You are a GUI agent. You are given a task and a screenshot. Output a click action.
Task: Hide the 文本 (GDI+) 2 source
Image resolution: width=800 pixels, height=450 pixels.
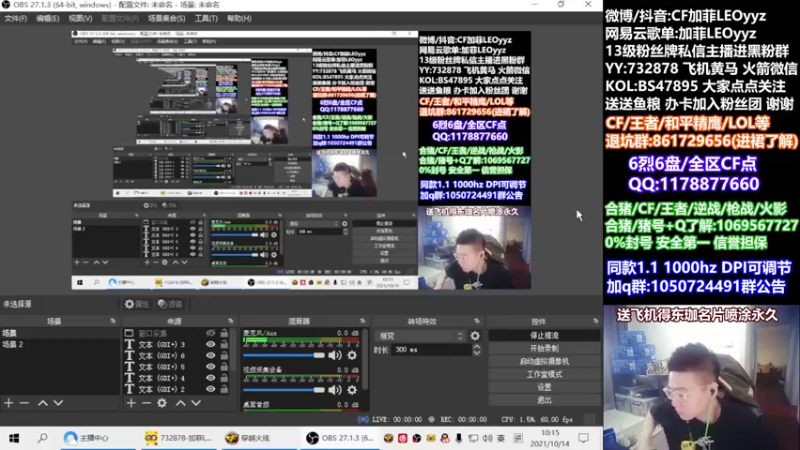210,389
